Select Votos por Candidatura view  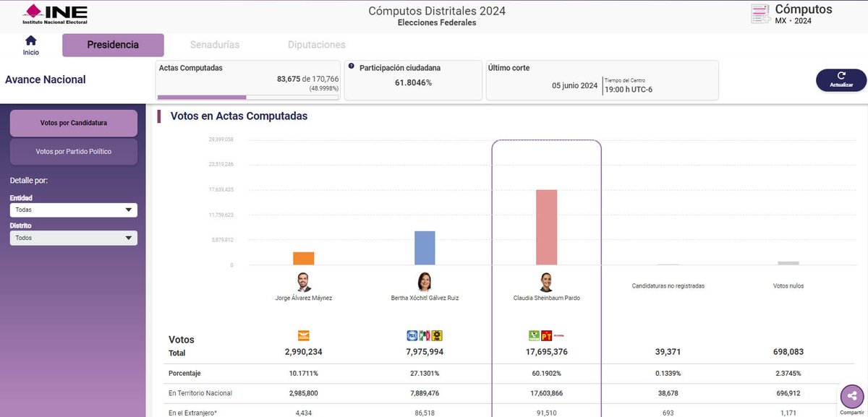(x=74, y=123)
